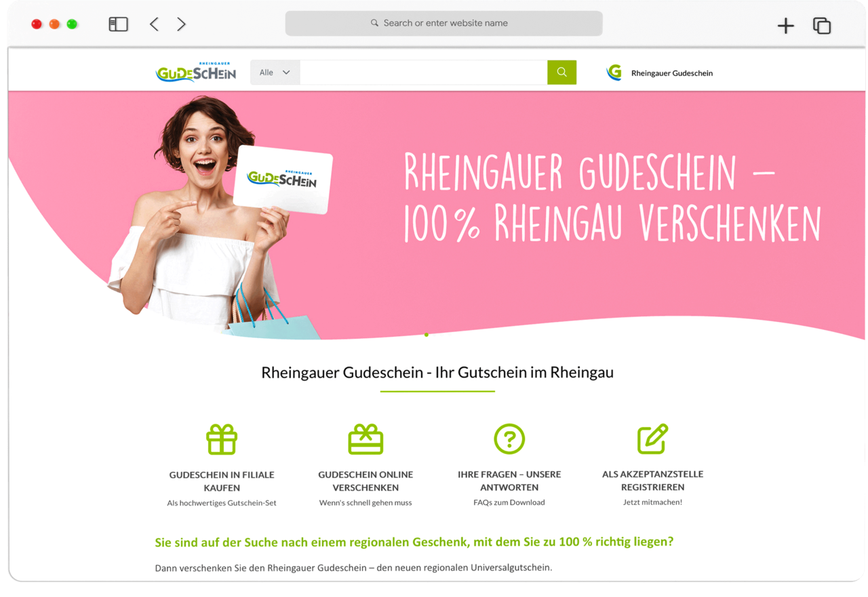Go back with the browser arrow
Image resolution: width=868 pixels, height=597 pixels.
pos(154,24)
